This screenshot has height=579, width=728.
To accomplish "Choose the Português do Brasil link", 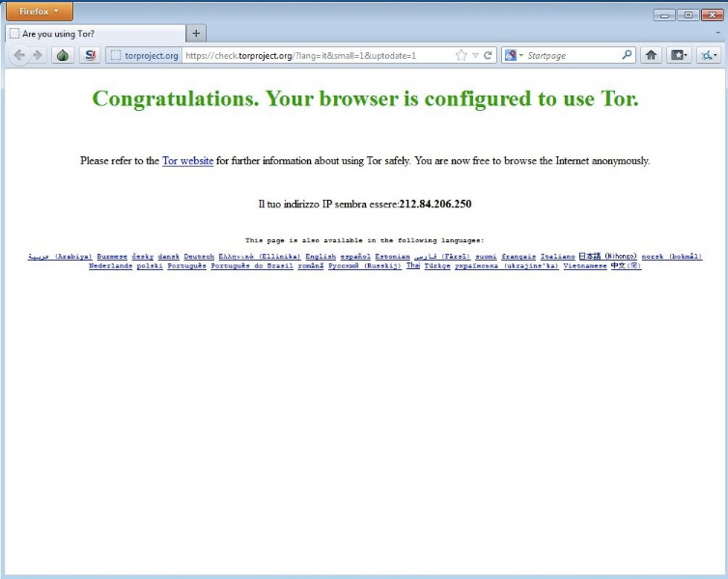I will (252, 265).
